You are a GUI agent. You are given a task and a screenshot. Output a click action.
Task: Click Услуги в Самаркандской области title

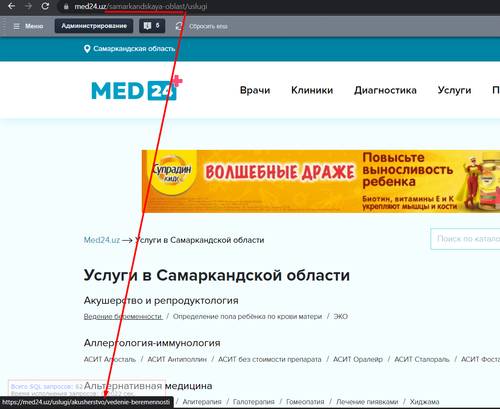(x=217, y=275)
